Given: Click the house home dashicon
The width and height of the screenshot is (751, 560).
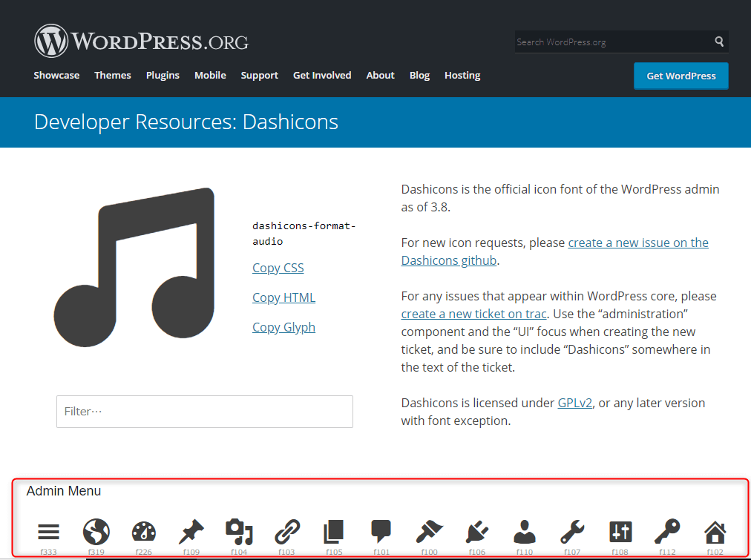Looking at the screenshot, I should tap(715, 532).
